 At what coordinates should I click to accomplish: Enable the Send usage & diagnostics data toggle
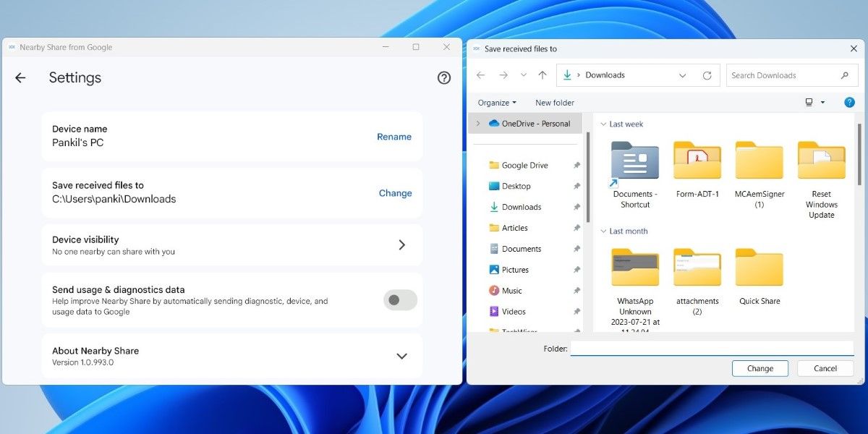pyautogui.click(x=399, y=299)
